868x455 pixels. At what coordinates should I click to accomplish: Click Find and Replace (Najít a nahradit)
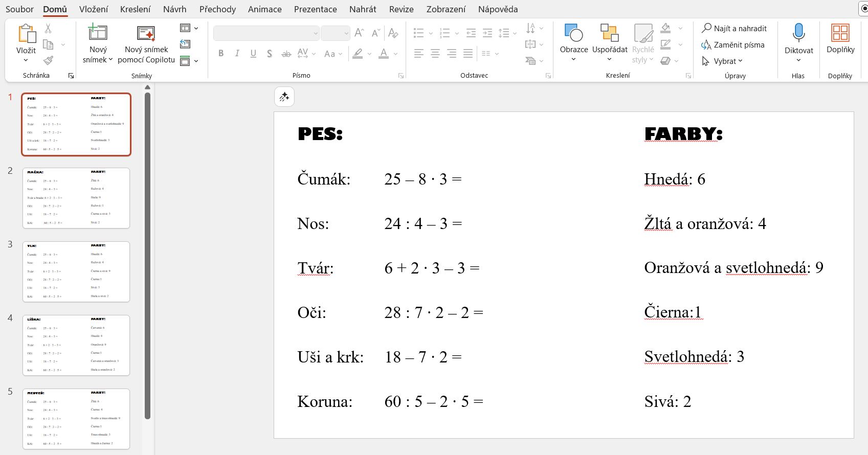pos(735,28)
